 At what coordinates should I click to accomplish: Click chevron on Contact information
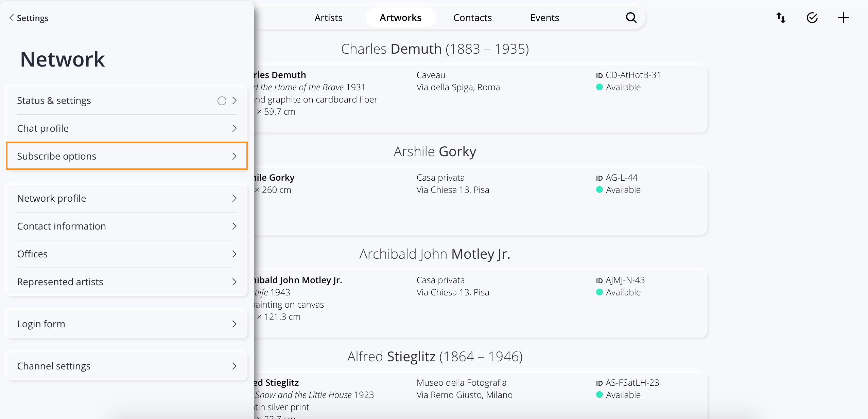[x=235, y=226]
